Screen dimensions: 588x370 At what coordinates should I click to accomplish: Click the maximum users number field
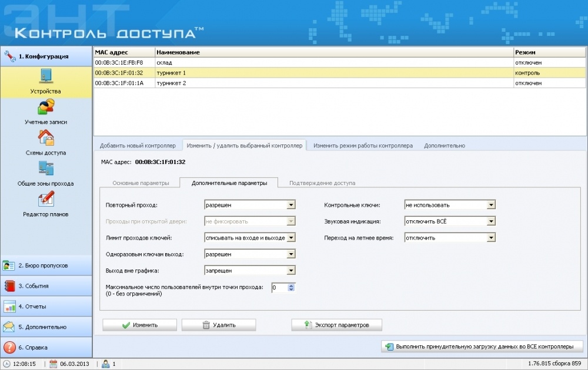pyautogui.click(x=279, y=288)
